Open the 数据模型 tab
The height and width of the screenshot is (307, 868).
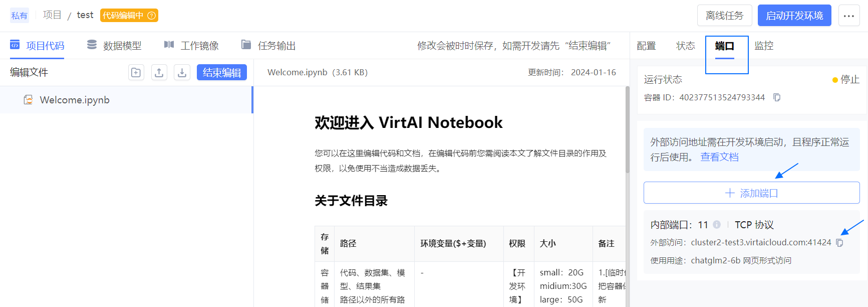pos(114,46)
